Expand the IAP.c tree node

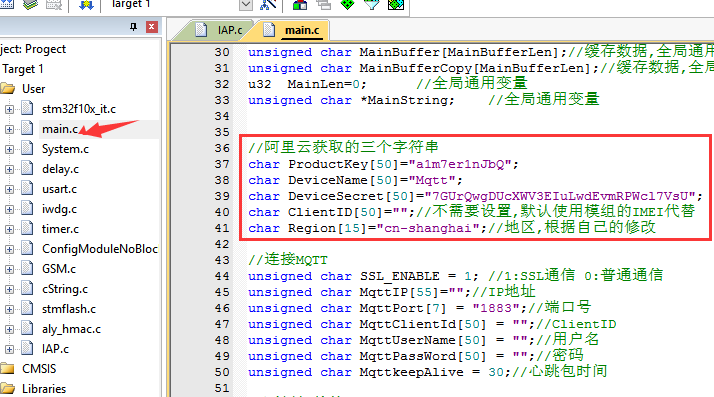[x=9, y=349]
